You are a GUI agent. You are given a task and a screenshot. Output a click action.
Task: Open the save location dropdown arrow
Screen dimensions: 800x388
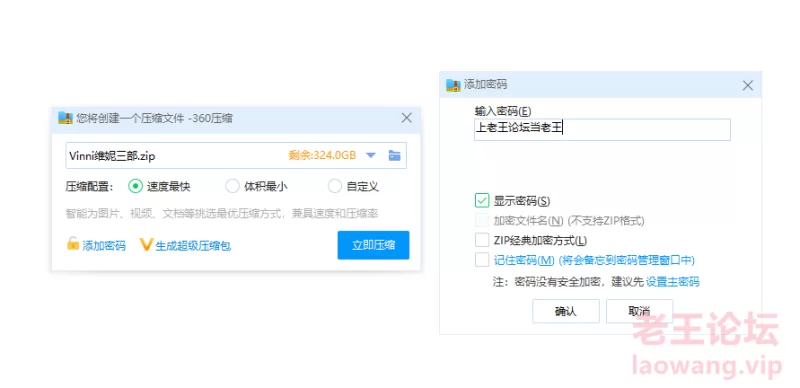371,155
